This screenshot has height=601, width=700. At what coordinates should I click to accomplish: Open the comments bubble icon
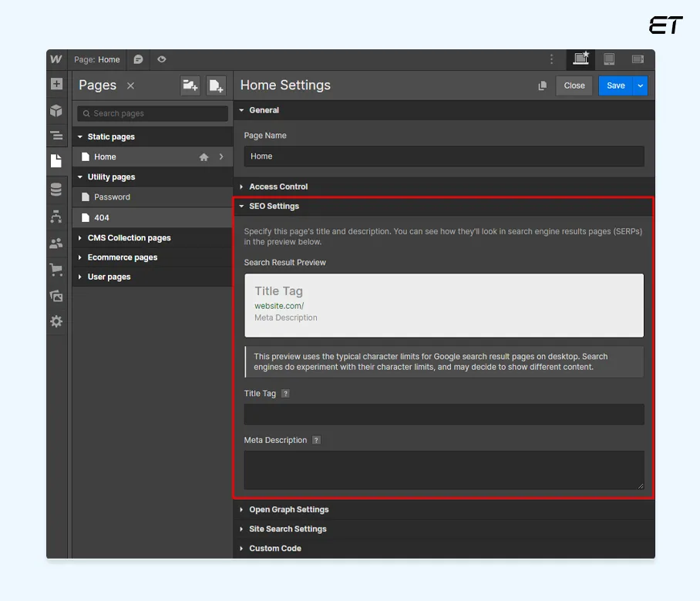(139, 59)
